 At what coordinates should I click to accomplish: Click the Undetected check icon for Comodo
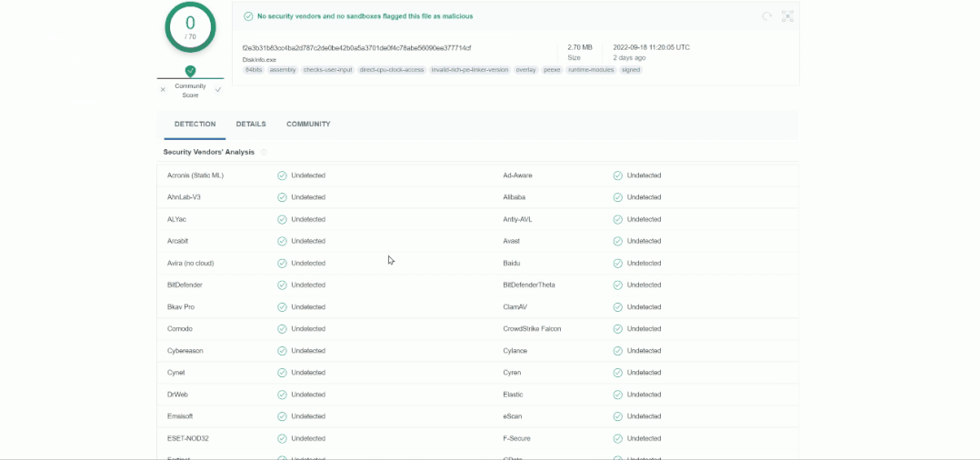(x=282, y=329)
